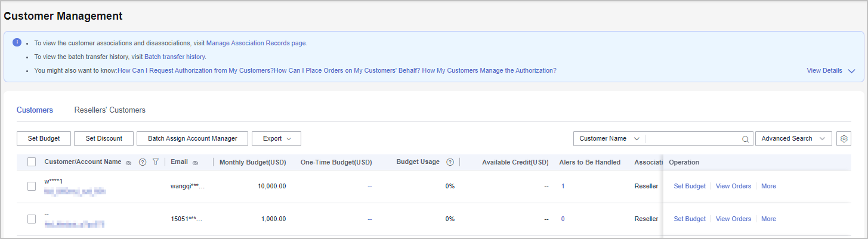
Task: Expand the Customer Name search type dropdown
Action: coord(608,139)
